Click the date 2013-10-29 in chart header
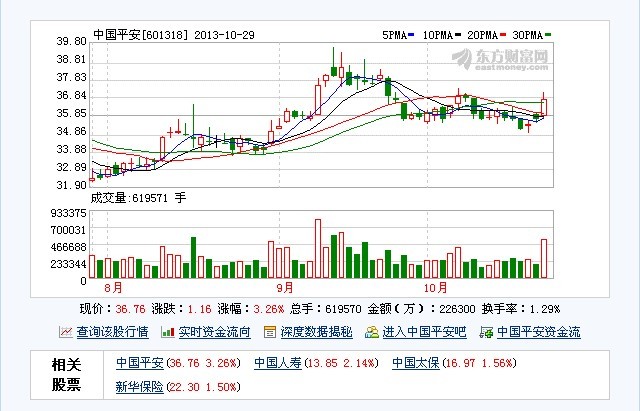640x411 pixels. 224,35
